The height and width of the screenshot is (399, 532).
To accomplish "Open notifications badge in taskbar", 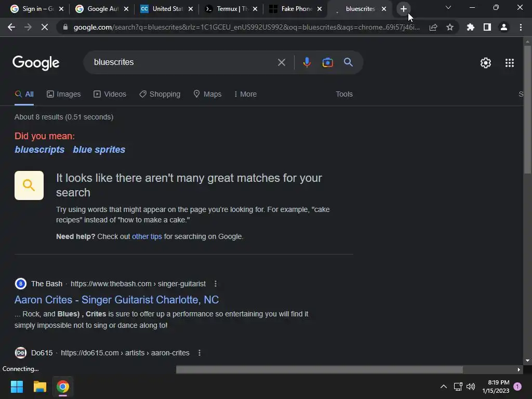I will tap(517, 387).
